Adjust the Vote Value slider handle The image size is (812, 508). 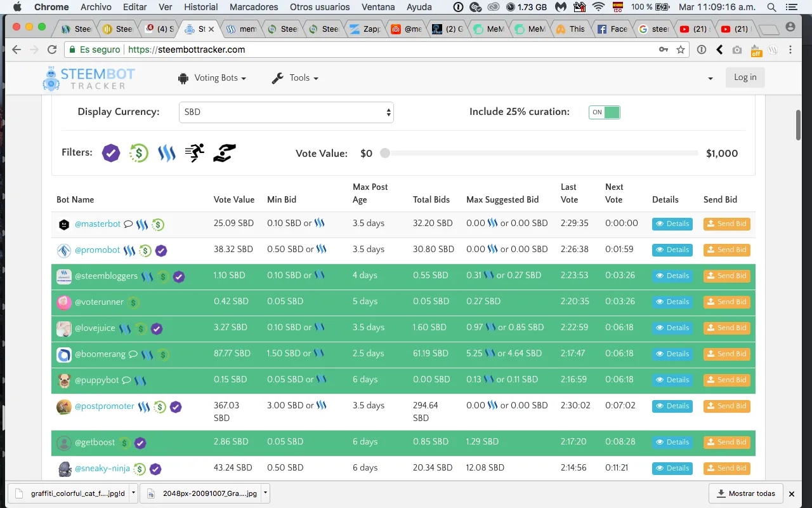pos(384,153)
